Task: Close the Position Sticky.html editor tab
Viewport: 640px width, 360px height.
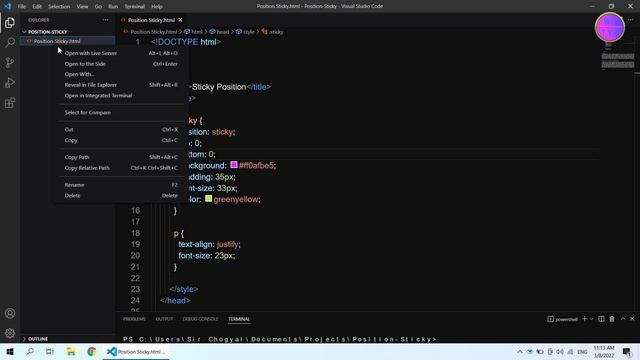Action: 180,20
